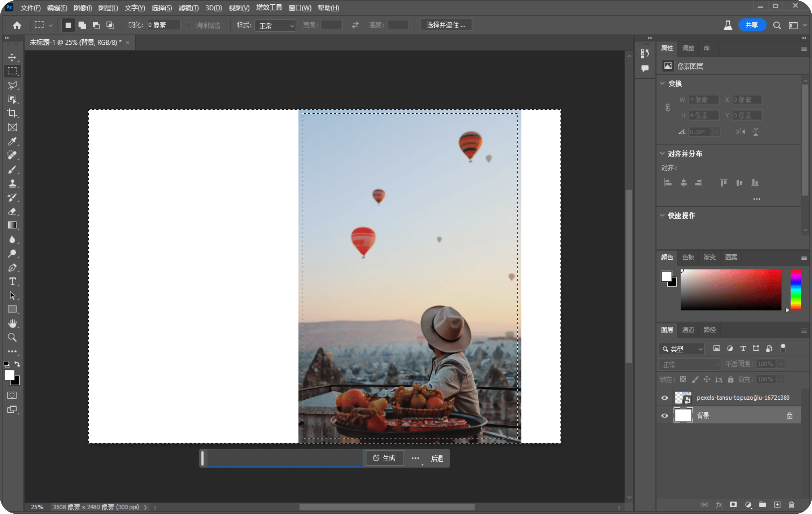
Task: Collapse the 变换 section
Action: (x=663, y=83)
